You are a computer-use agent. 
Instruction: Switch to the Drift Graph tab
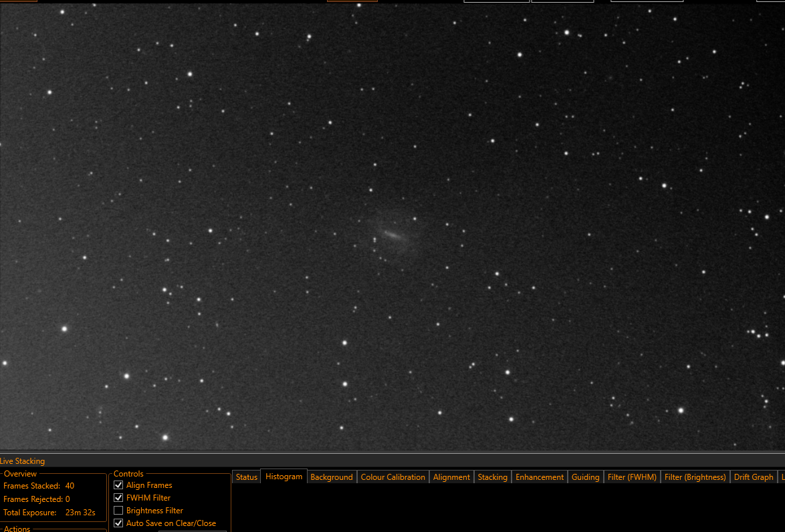pos(754,477)
